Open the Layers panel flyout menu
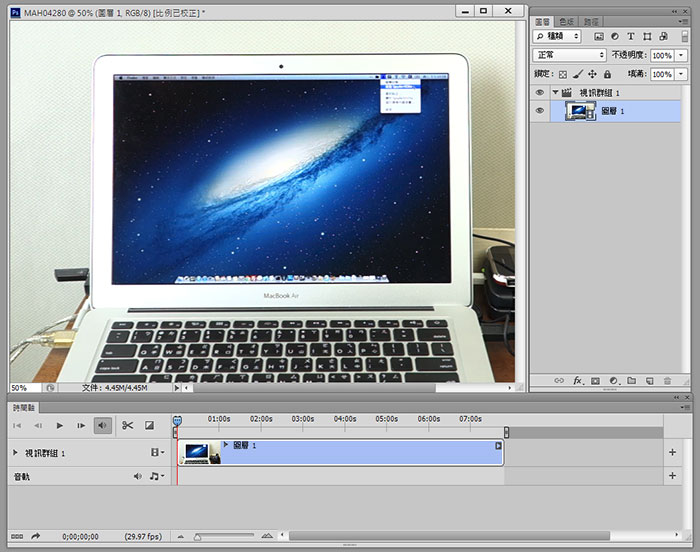Viewport: 700px width, 552px height. [683, 21]
